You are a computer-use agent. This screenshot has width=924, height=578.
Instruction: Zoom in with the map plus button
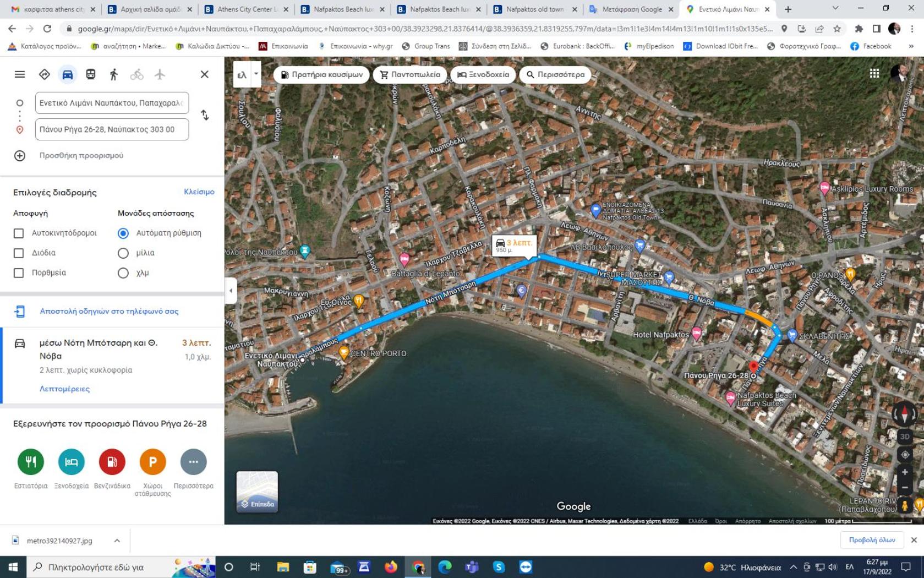coord(904,472)
